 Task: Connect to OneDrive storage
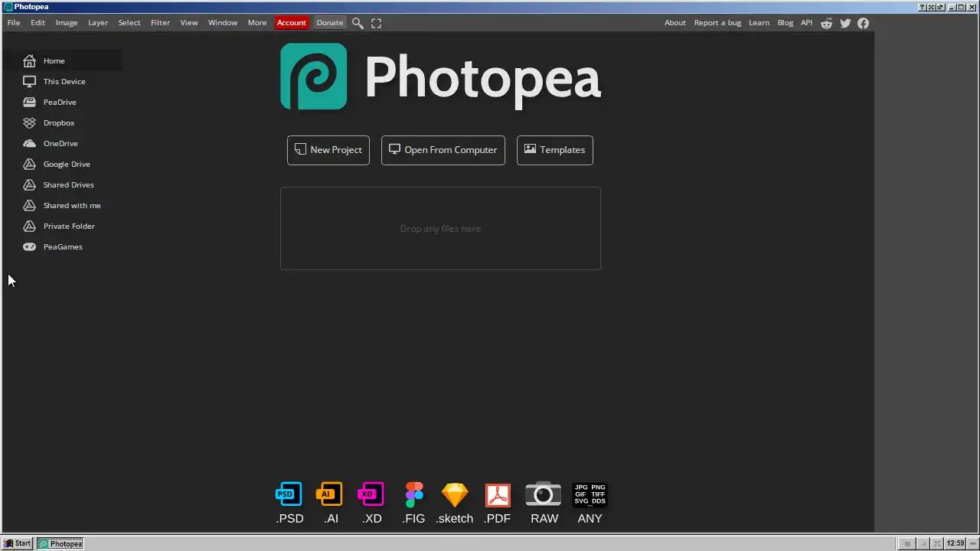coord(63,143)
